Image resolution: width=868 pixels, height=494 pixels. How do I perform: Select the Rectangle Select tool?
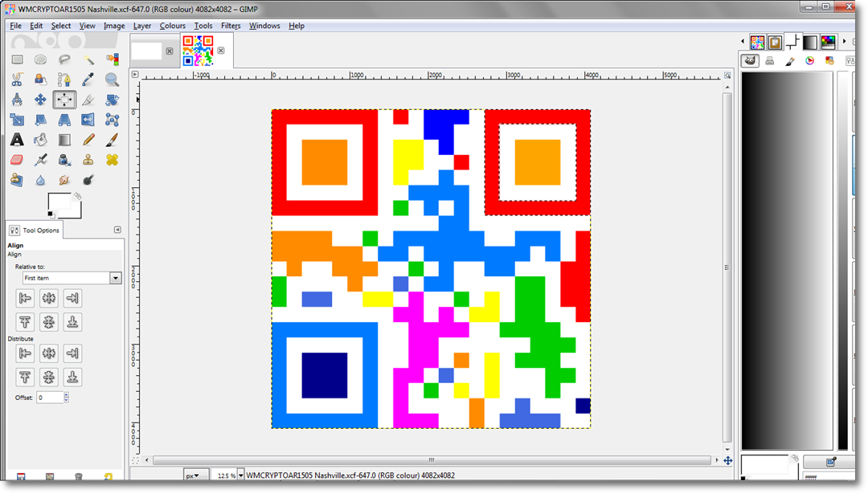pyautogui.click(x=17, y=59)
